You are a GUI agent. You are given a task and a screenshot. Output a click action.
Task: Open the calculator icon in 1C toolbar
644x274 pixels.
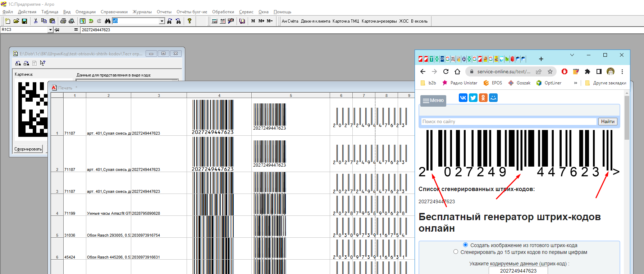214,21
